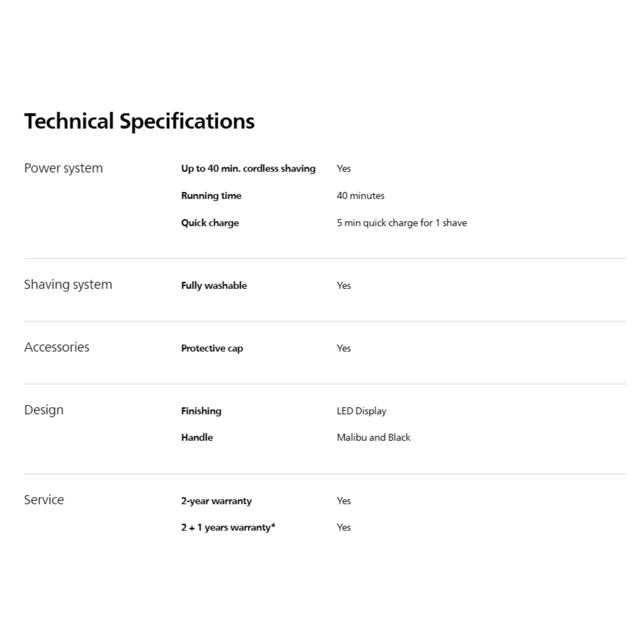Click the Handle spec label
The image size is (644, 644).
point(197,437)
